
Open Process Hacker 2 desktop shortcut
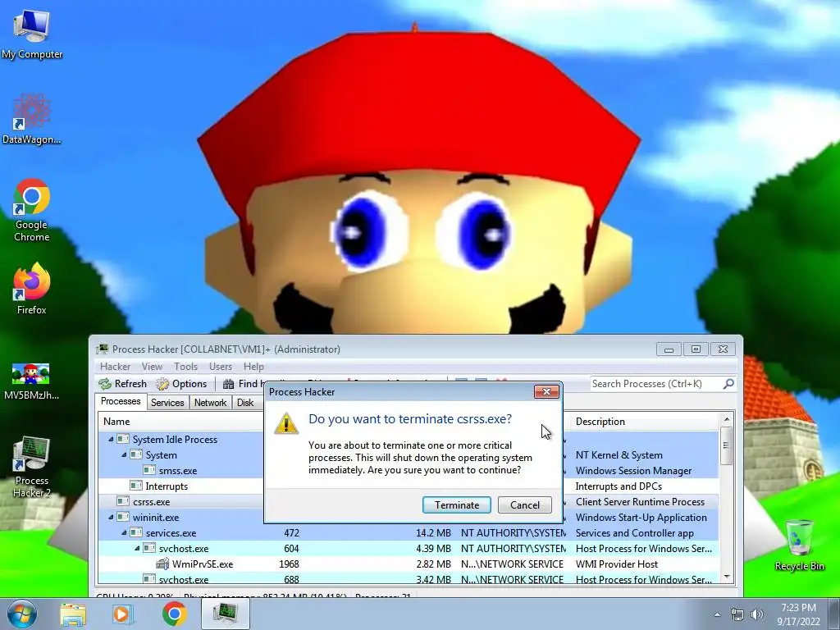(x=32, y=466)
